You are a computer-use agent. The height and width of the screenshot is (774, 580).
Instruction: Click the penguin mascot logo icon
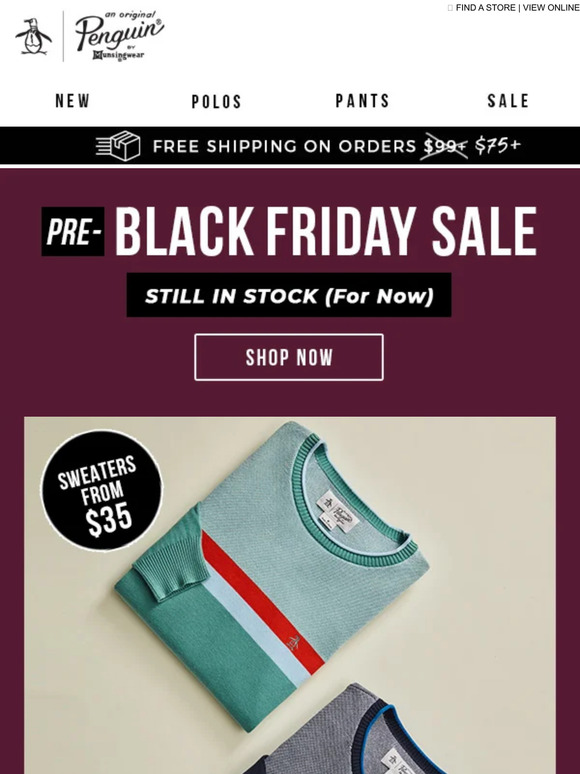(34, 37)
